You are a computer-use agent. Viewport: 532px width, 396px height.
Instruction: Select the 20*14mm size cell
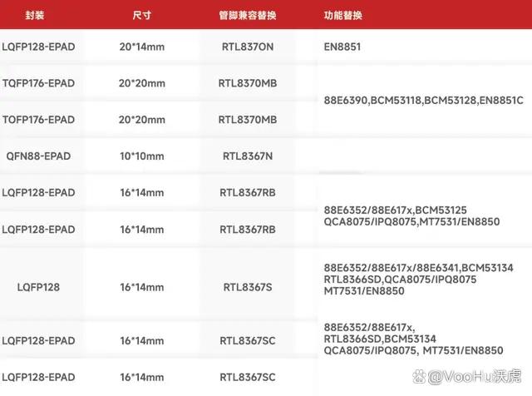pyautogui.click(x=142, y=47)
